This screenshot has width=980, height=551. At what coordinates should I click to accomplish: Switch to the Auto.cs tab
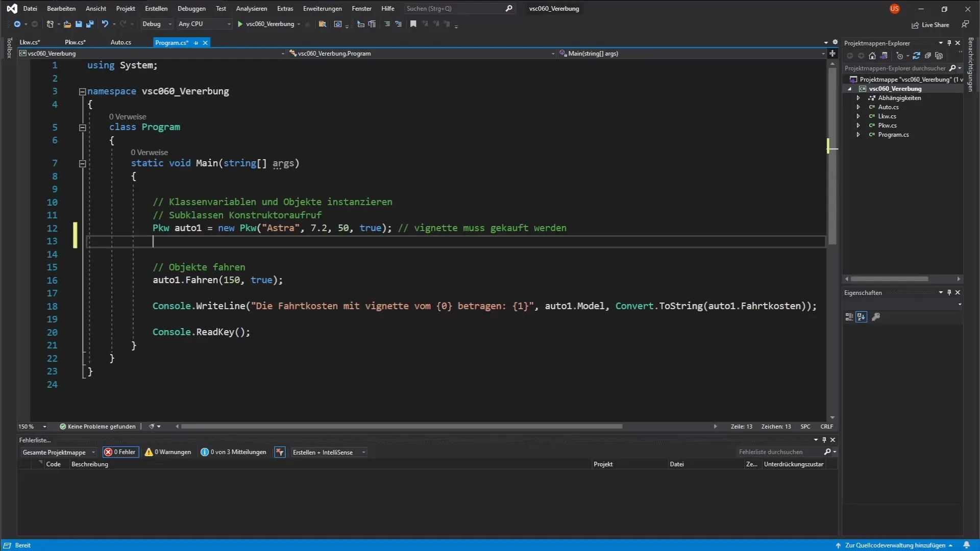tap(120, 42)
